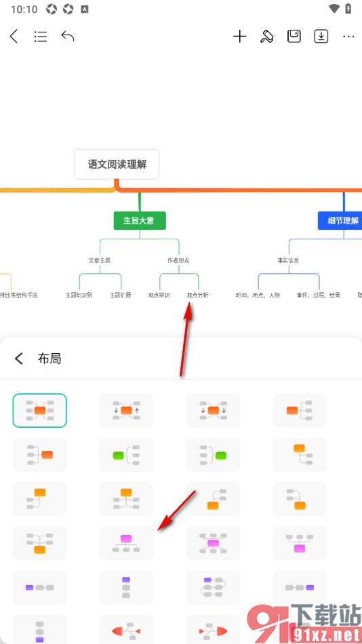Choose orange right-branching logic chart layout
Image resolution: width=362 pixels, height=644 pixels.
[x=300, y=410]
